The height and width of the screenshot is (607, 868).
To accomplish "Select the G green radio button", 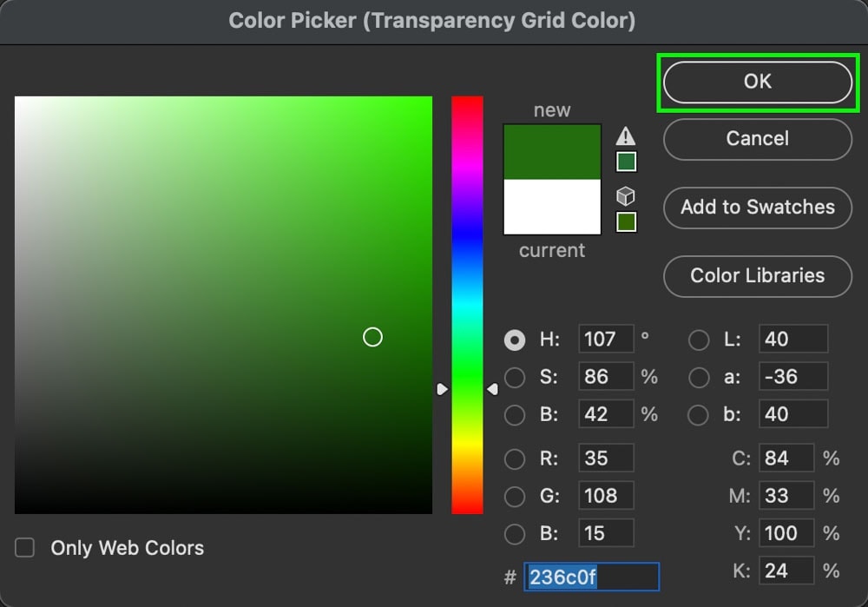I will pyautogui.click(x=515, y=497).
